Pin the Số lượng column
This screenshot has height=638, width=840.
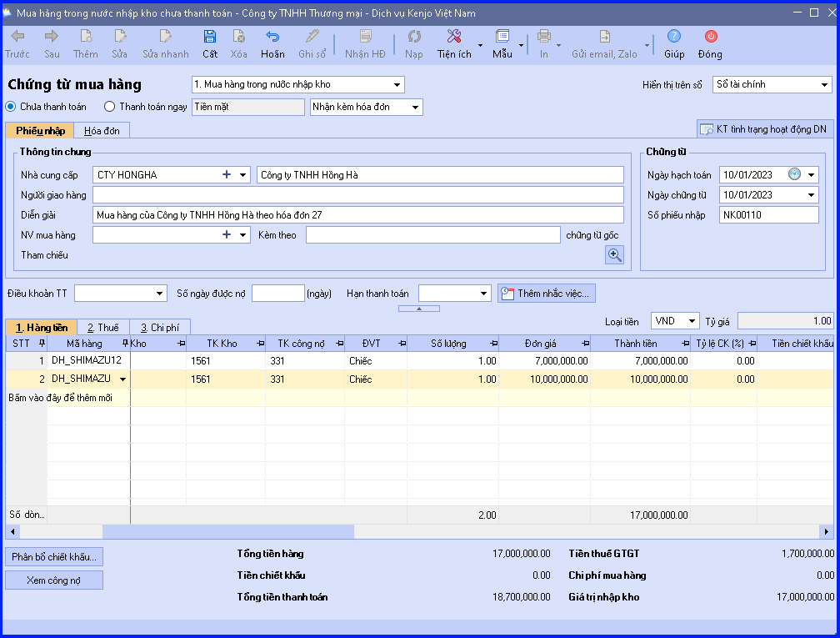(493, 343)
